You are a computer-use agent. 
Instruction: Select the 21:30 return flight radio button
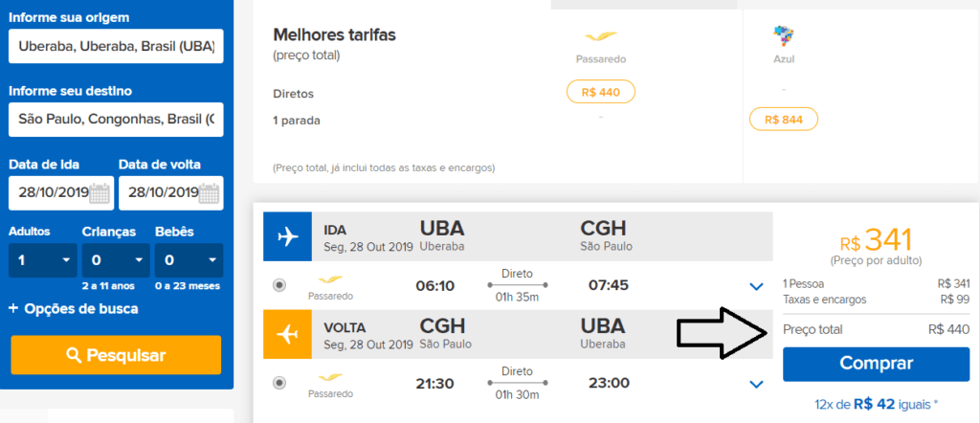[x=280, y=383]
